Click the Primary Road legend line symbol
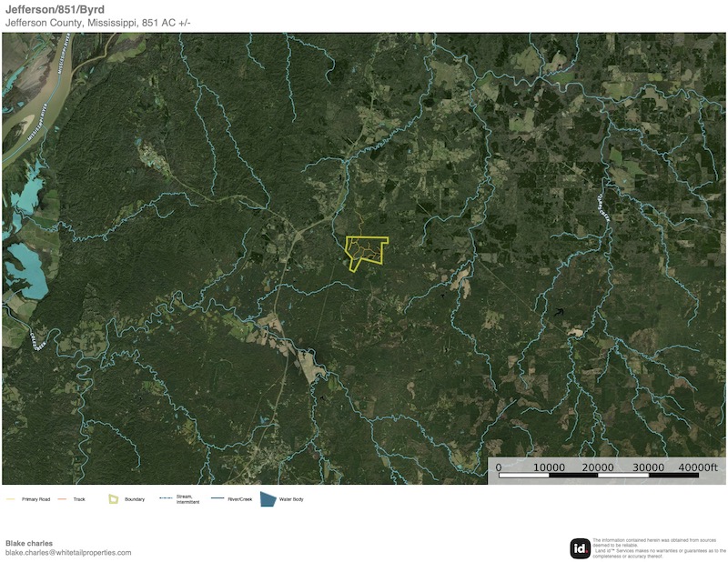 pyautogui.click(x=11, y=499)
